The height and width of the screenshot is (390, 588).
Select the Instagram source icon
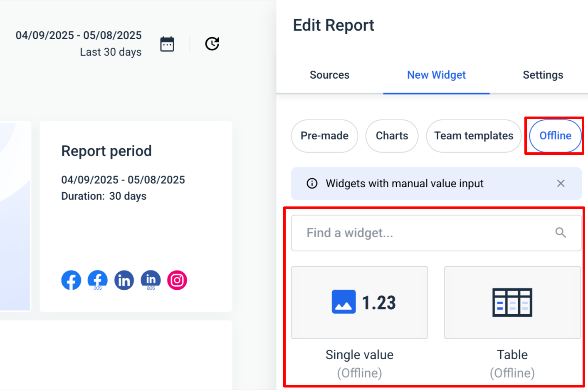coord(177,280)
